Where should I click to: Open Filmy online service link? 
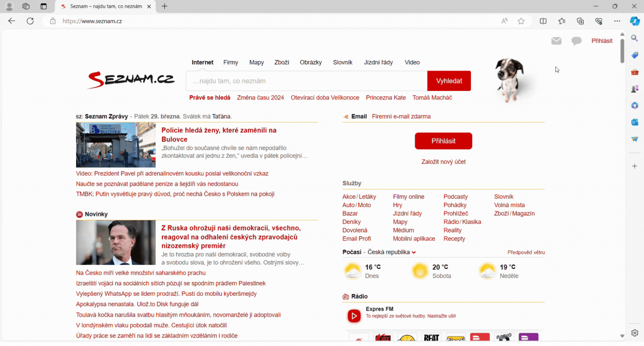click(409, 197)
